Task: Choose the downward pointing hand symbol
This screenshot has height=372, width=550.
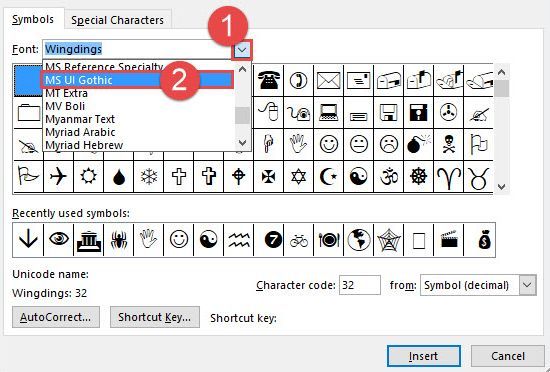Action: click(x=268, y=144)
